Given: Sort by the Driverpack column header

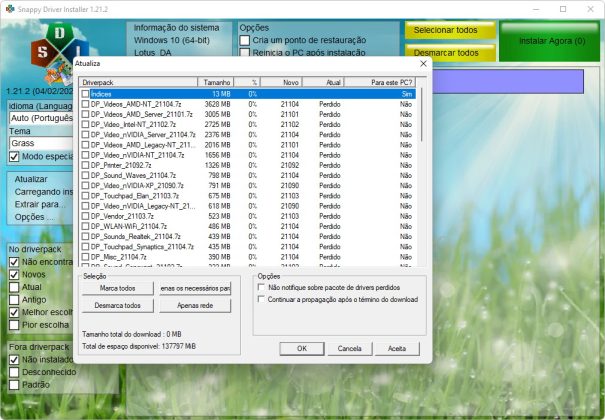Looking at the screenshot, I should (x=138, y=82).
